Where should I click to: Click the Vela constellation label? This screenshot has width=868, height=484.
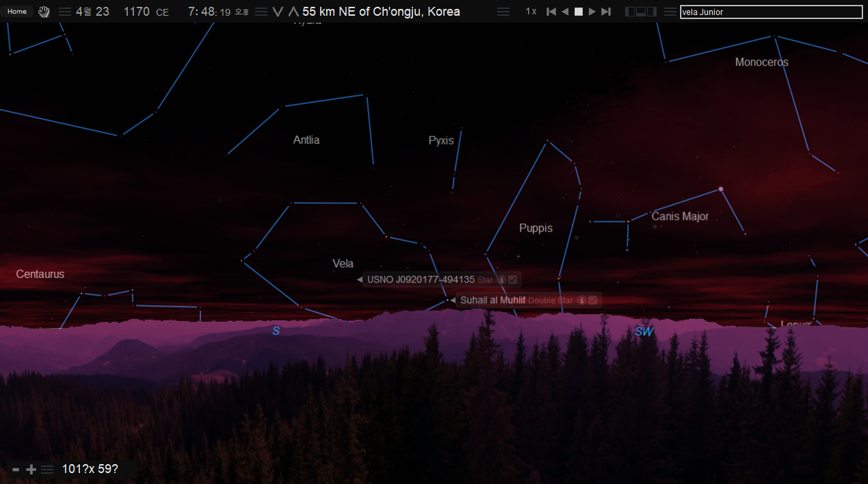pyautogui.click(x=343, y=264)
